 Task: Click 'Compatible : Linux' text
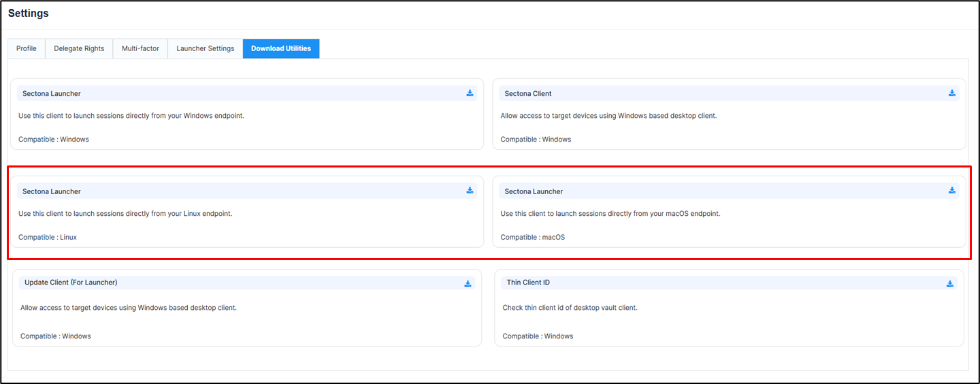[x=48, y=237]
